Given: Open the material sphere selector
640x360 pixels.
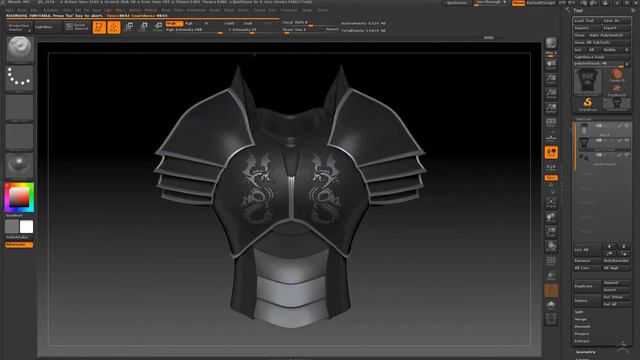Looking at the screenshot, I should click(20, 166).
